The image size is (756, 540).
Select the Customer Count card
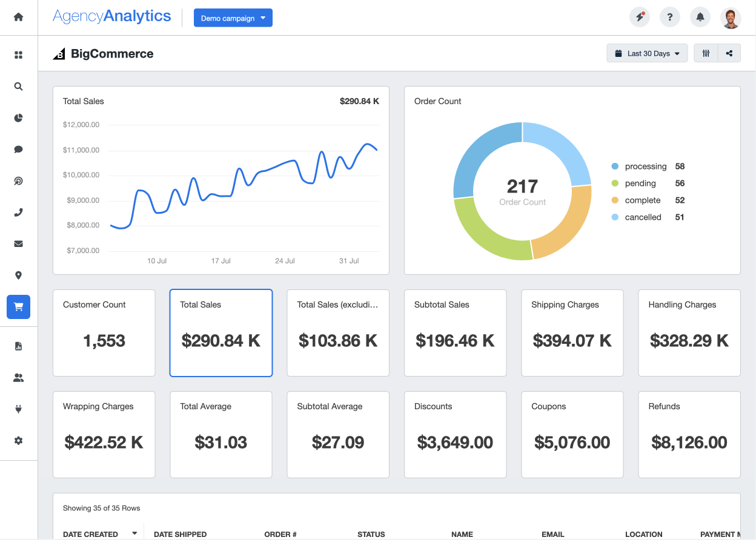point(104,333)
